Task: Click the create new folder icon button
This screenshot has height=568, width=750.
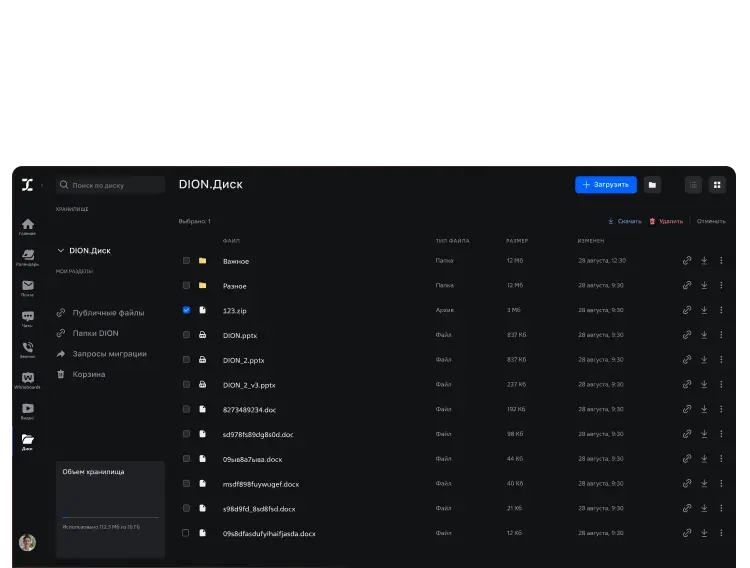Action: coord(652,185)
